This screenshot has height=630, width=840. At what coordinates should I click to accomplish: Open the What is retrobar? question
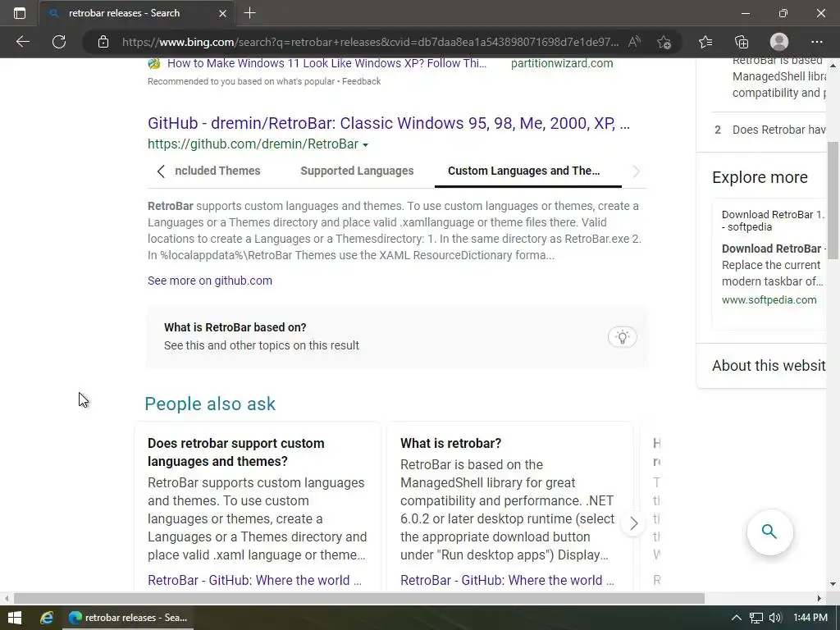450,443
